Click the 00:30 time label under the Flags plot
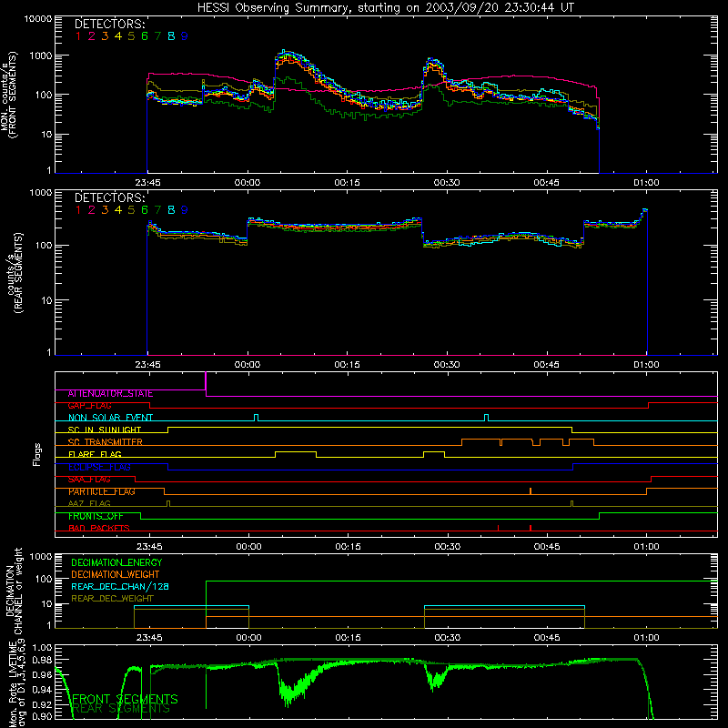 (448, 547)
